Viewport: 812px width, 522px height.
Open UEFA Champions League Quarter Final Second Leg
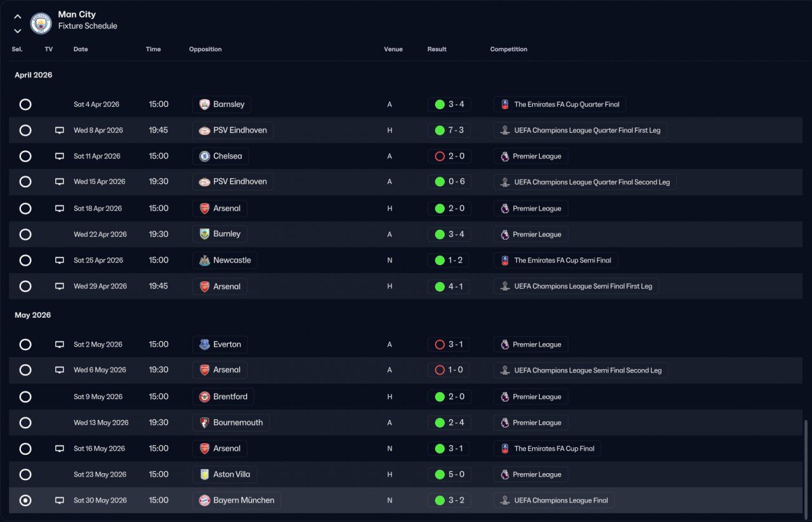[x=585, y=182]
